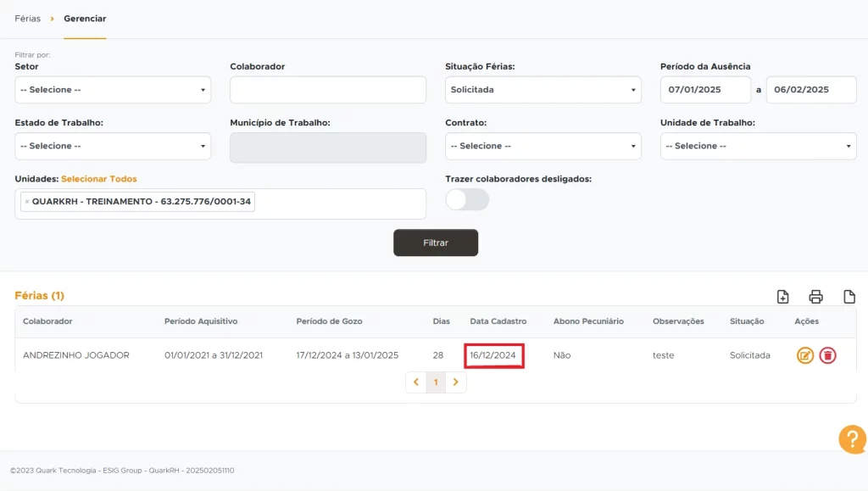This screenshot has width=868, height=491.
Task: Expand the Unidade de Trabalho dropdown
Action: (758, 146)
